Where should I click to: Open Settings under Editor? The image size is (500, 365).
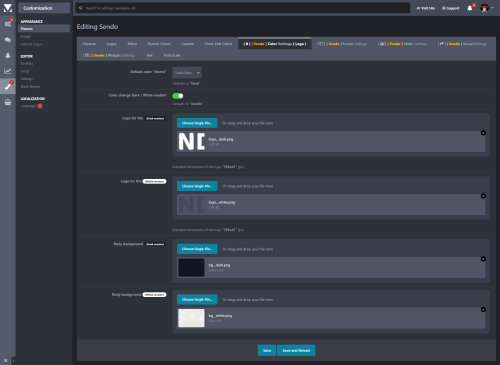(x=27, y=79)
